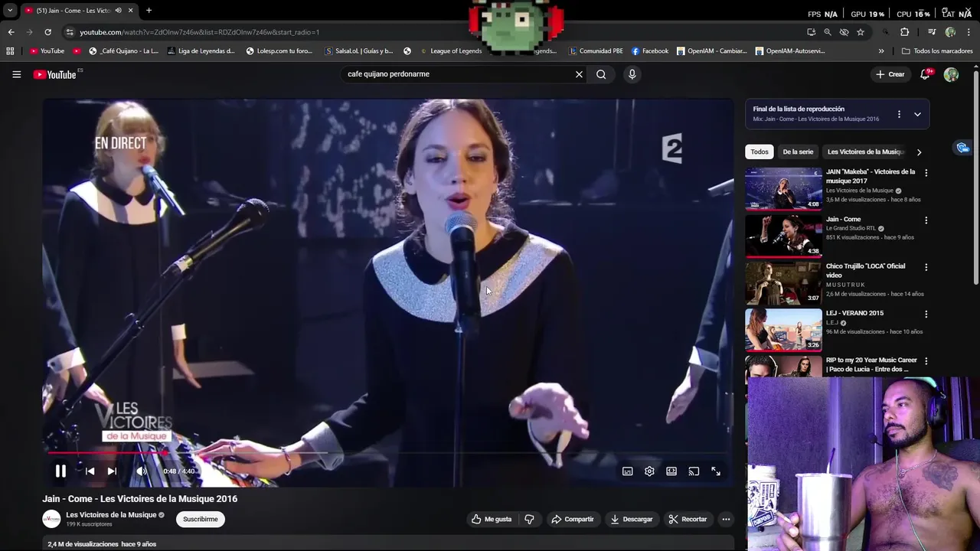
Task: Open YouTube notifications bell
Action: (926, 74)
